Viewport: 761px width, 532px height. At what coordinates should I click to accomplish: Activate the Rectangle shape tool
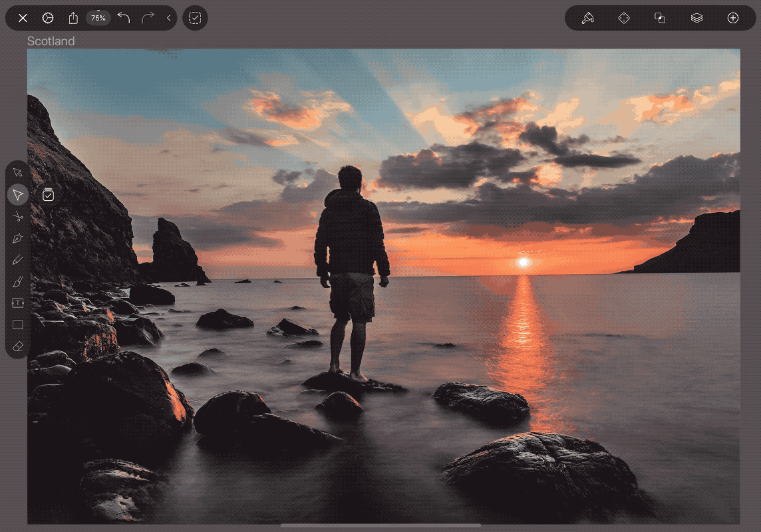[18, 325]
